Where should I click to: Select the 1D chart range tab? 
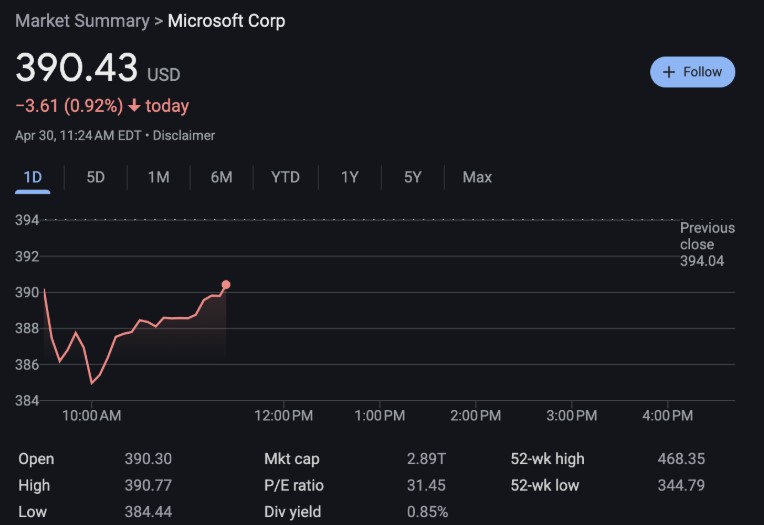33,177
